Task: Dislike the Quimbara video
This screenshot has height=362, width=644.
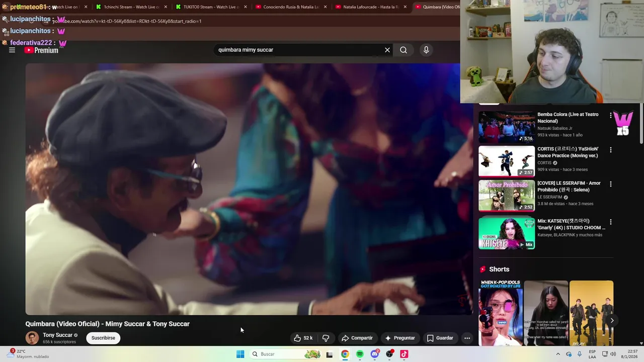Action: tap(326, 338)
